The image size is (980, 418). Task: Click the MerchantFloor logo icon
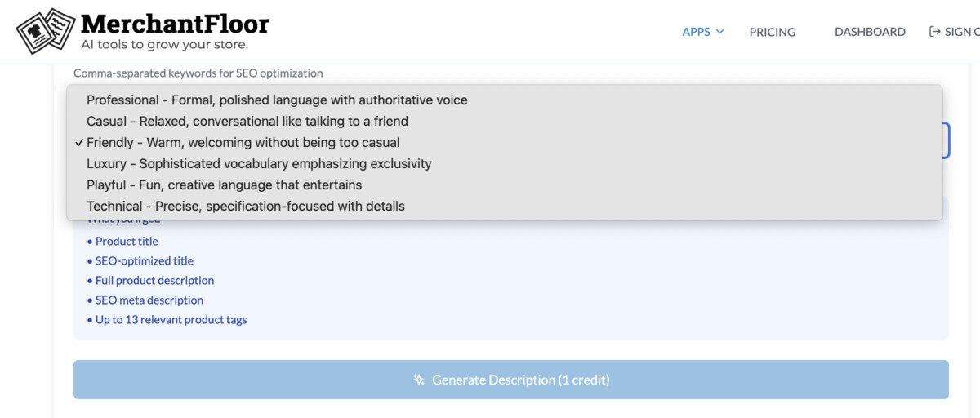[46, 31]
